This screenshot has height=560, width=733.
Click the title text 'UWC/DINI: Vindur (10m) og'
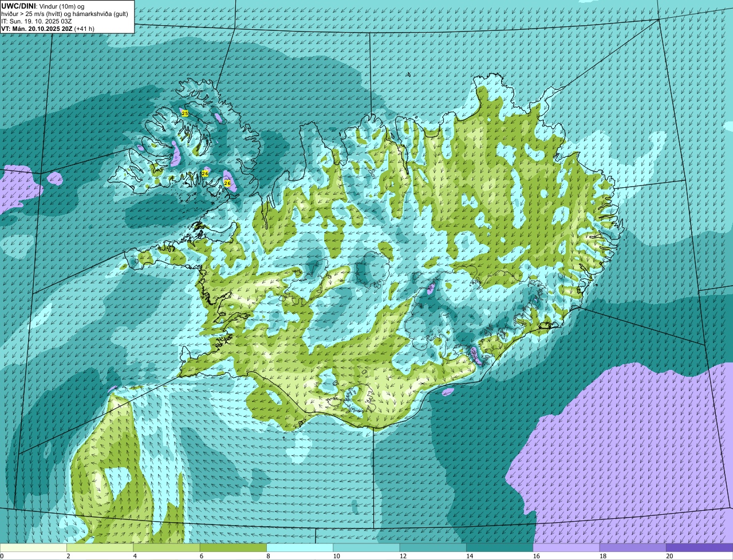[42, 6]
